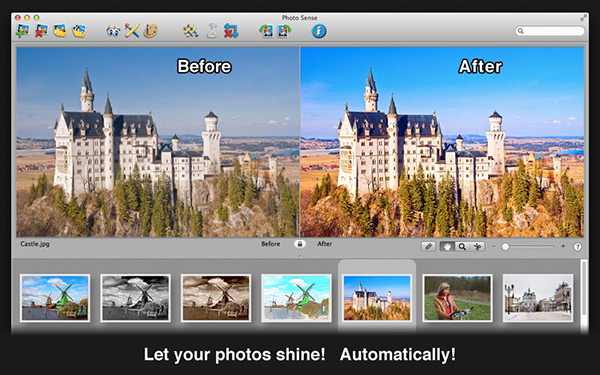
Task: Rotate photo right with green arrow icon
Action: coord(285,31)
